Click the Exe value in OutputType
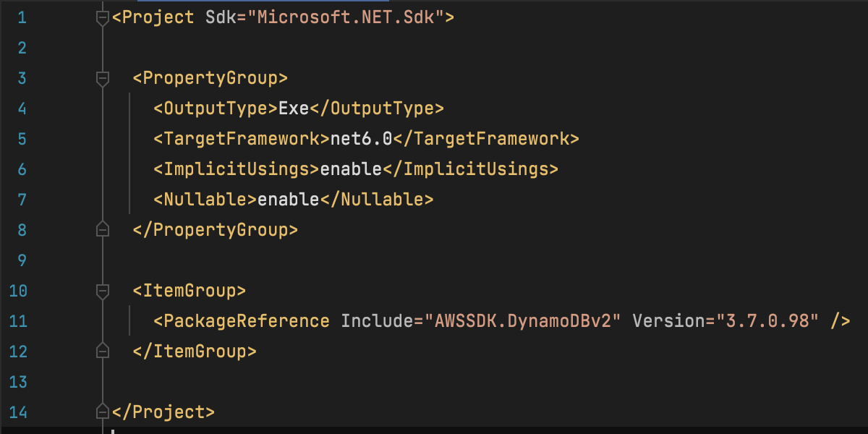The height and width of the screenshot is (434, 868). [x=294, y=109]
